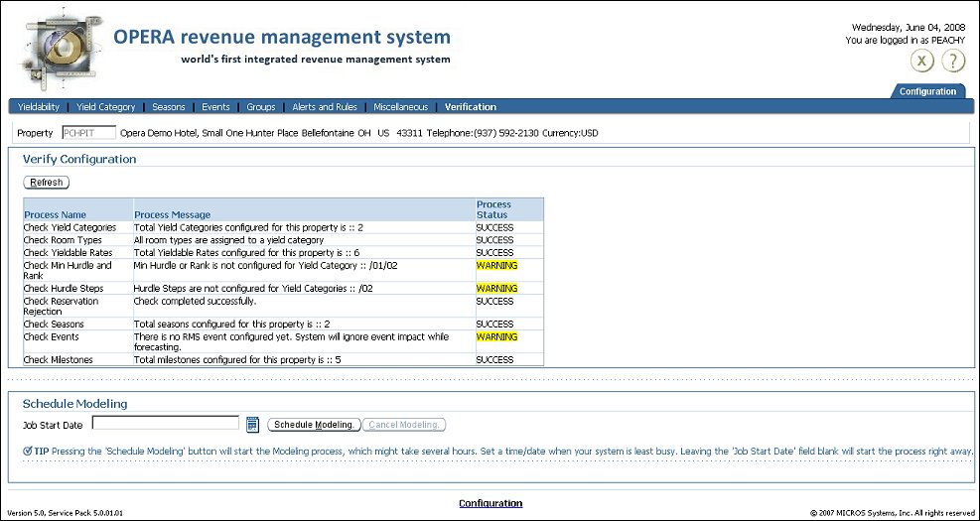Open the Job Start Date calendar picker
This screenshot has width=980, height=521.
(x=252, y=425)
